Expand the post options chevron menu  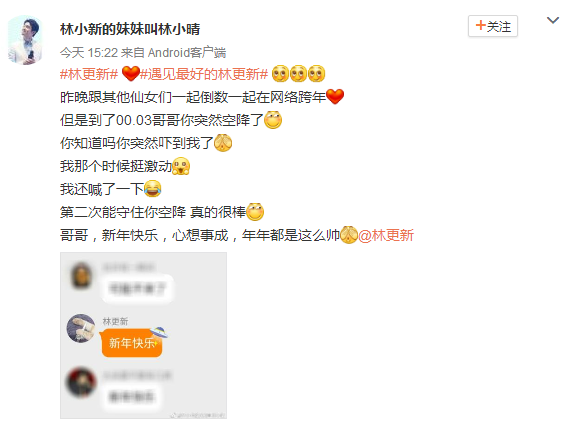[553, 20]
